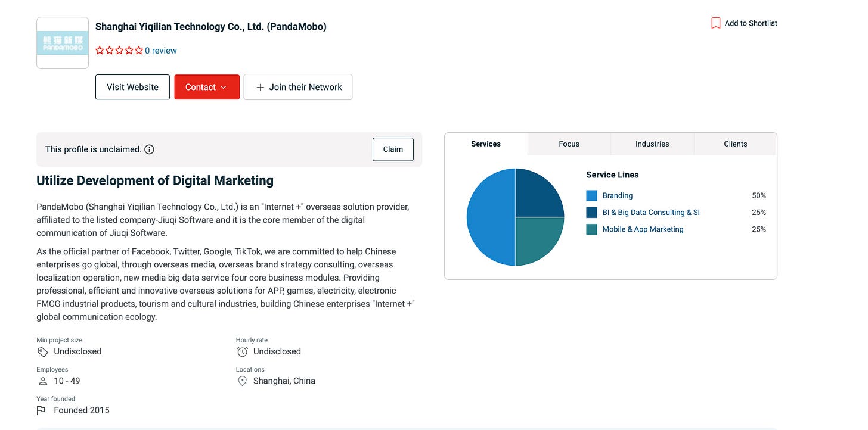Click the Undisclosed value under Hourly rate
Image resolution: width=868 pixels, height=430 pixels.
(x=277, y=352)
